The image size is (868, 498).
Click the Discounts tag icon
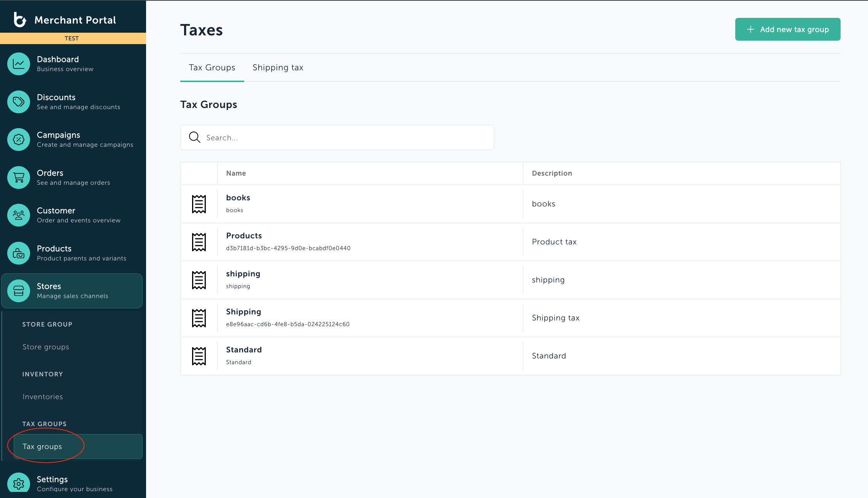click(x=19, y=102)
